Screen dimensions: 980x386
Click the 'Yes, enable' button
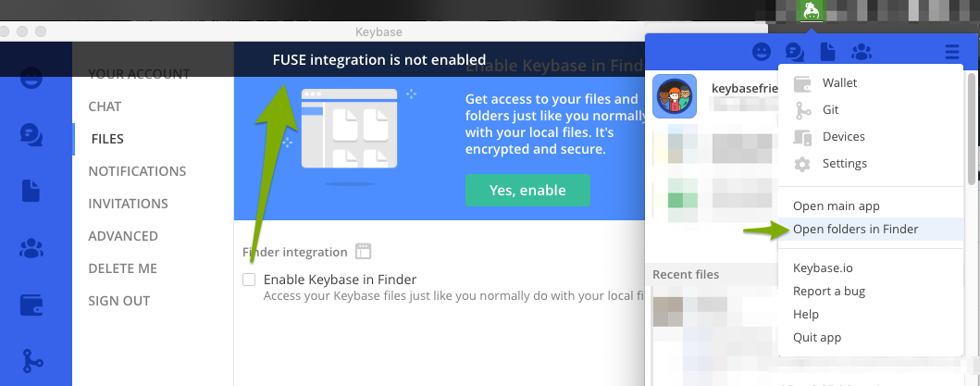click(x=527, y=190)
